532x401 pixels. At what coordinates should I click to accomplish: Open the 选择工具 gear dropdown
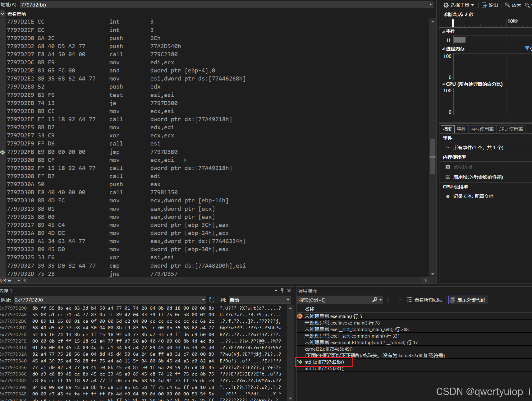pyautogui.click(x=458, y=5)
